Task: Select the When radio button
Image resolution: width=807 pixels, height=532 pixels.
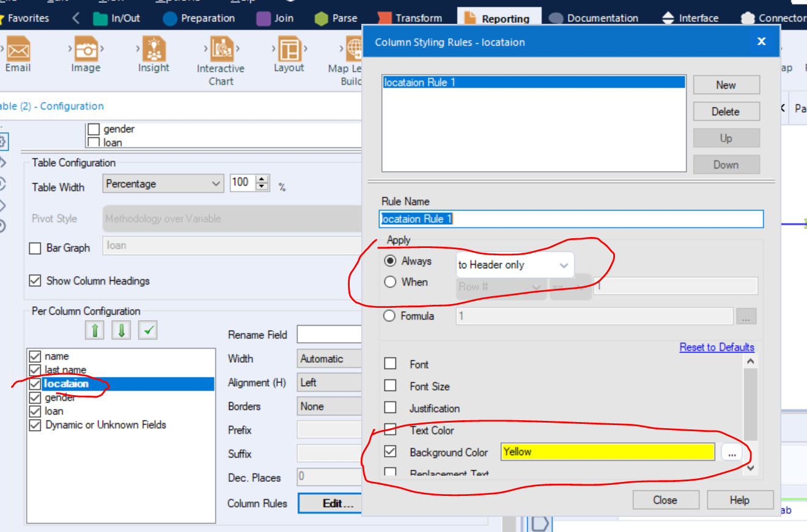Action: pos(389,282)
